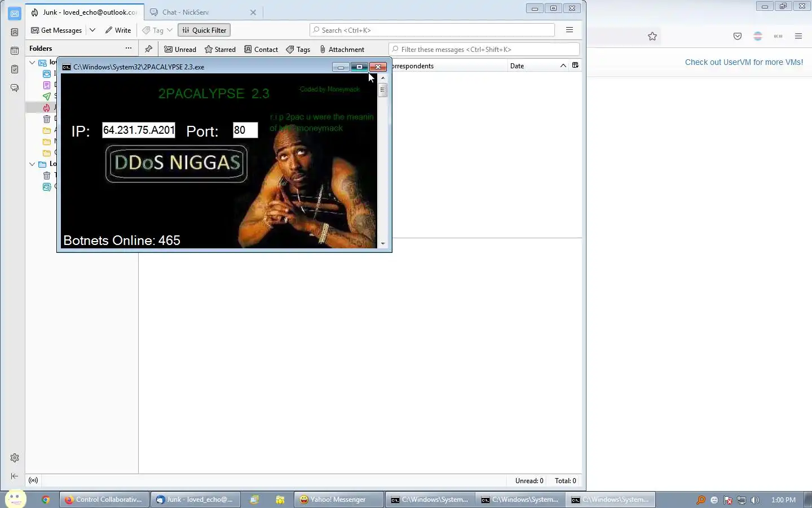
Task: Click the Pocket icon in browser toolbar
Action: click(738, 36)
